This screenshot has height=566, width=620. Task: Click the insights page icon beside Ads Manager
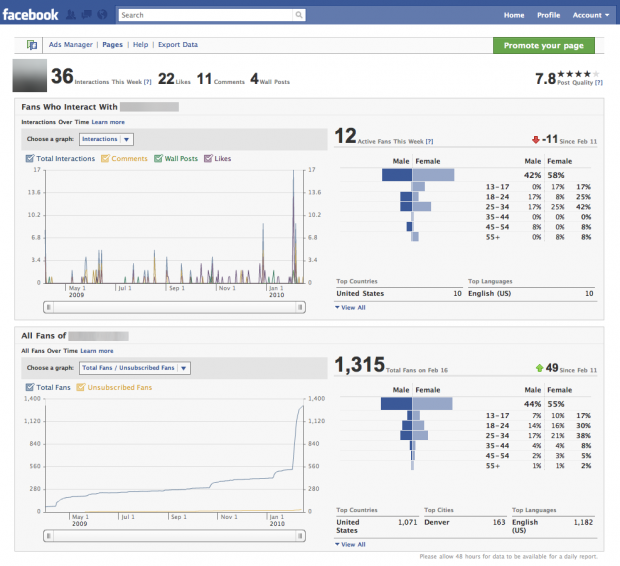[x=32, y=45]
